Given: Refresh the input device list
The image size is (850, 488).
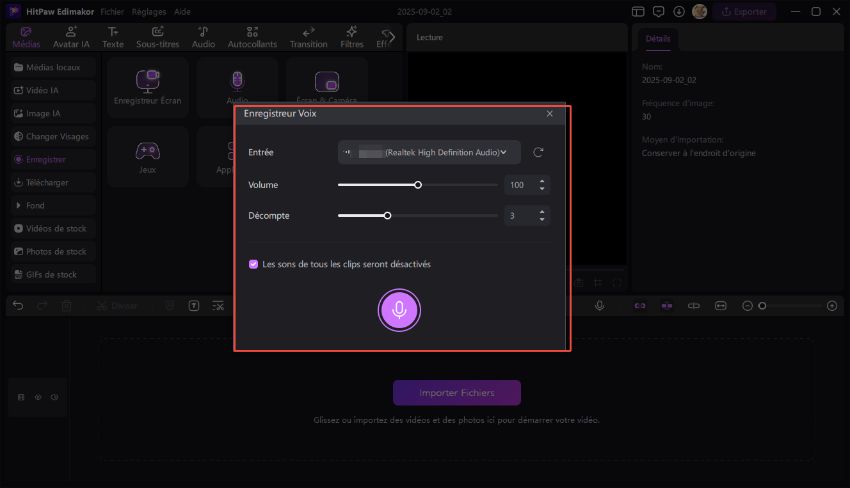Looking at the screenshot, I should click(538, 152).
